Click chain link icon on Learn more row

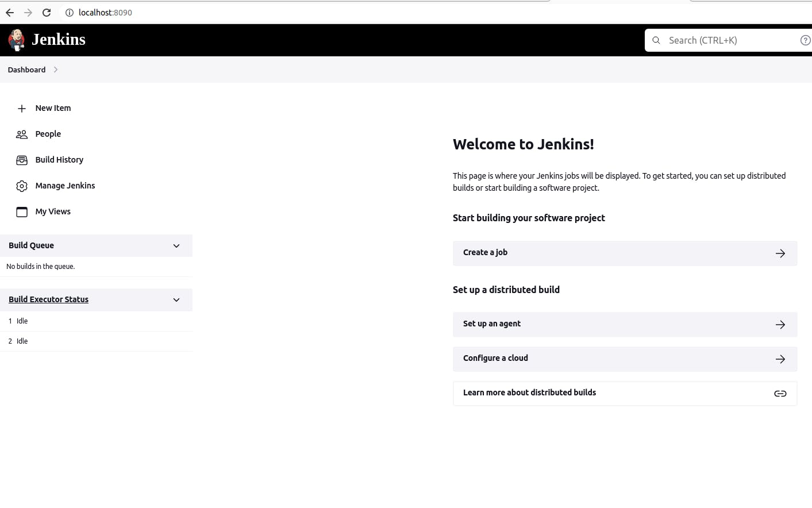click(780, 394)
